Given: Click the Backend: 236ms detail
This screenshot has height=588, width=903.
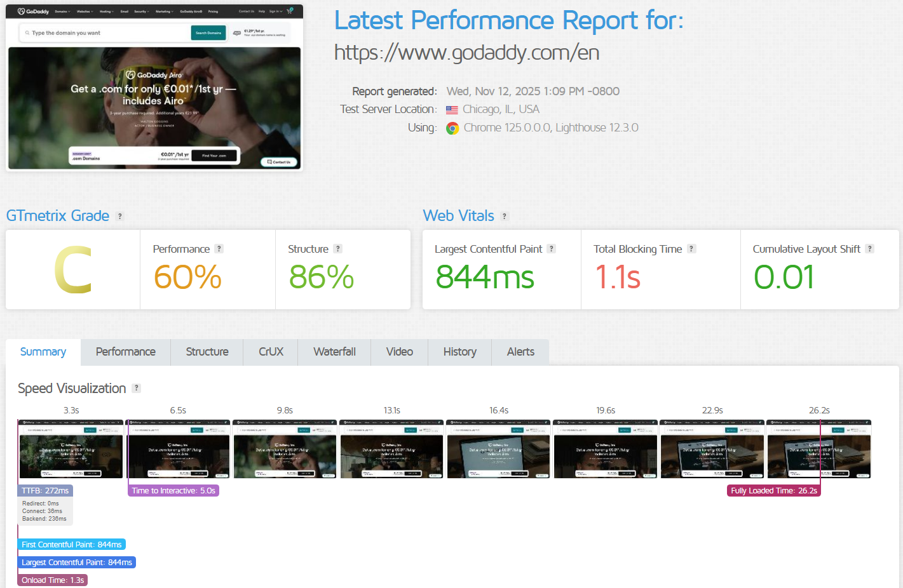Looking at the screenshot, I should (x=44, y=519).
